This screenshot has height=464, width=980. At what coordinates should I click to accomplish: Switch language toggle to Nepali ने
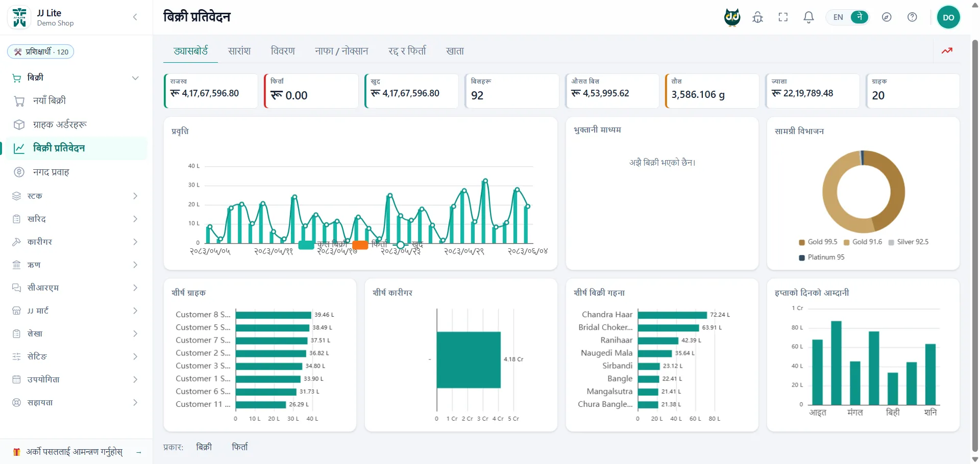click(860, 17)
